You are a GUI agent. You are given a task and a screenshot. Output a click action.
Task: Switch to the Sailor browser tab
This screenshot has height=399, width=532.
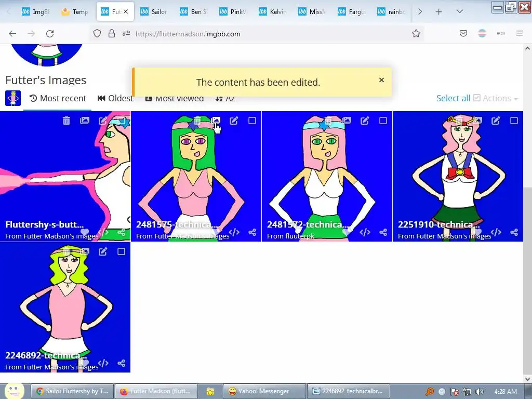154,11
